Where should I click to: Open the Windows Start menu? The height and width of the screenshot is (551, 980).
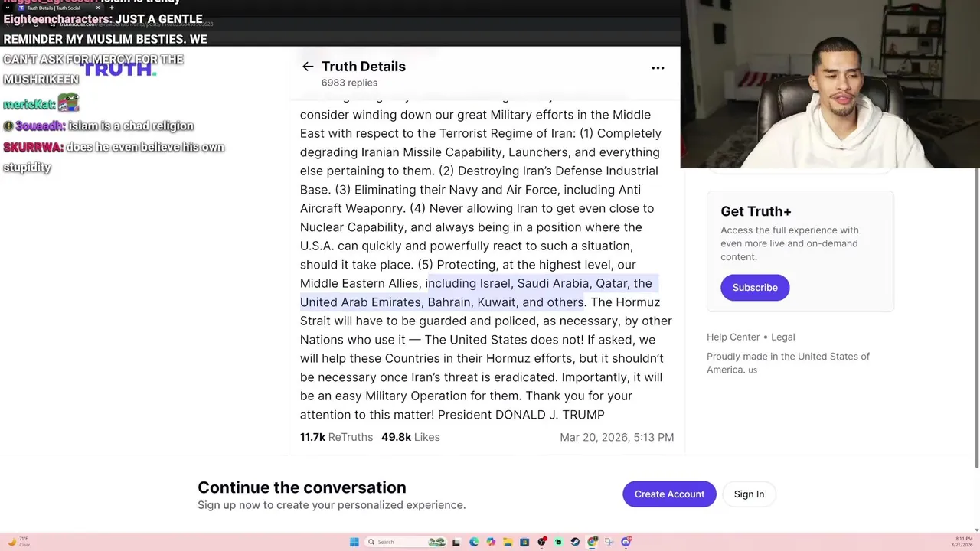coord(354,542)
